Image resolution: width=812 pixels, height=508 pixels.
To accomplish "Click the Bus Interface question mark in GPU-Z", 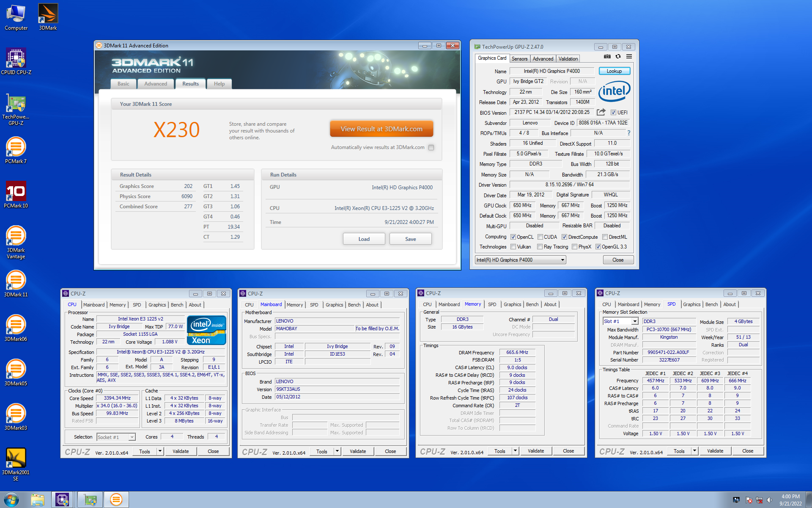I will [629, 133].
